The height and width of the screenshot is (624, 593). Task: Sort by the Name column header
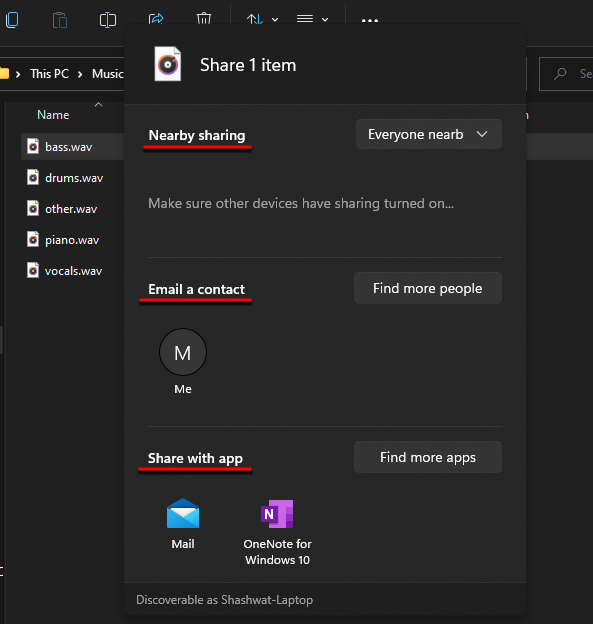point(53,115)
